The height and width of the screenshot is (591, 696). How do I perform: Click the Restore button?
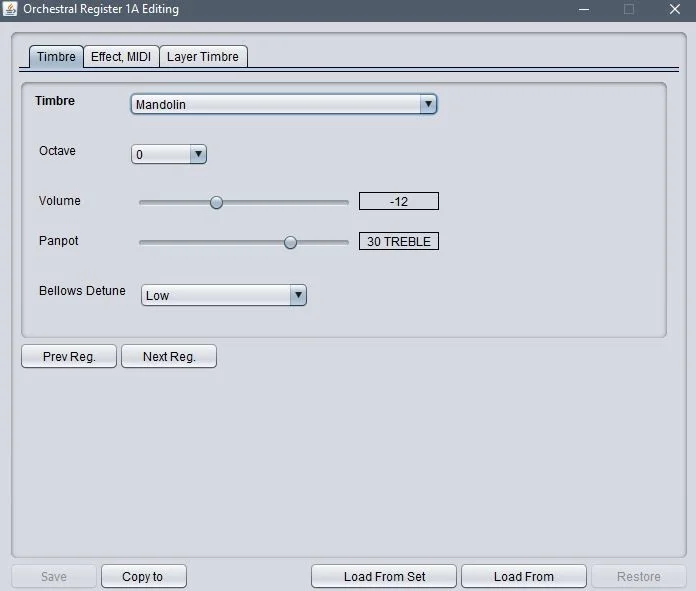639,576
